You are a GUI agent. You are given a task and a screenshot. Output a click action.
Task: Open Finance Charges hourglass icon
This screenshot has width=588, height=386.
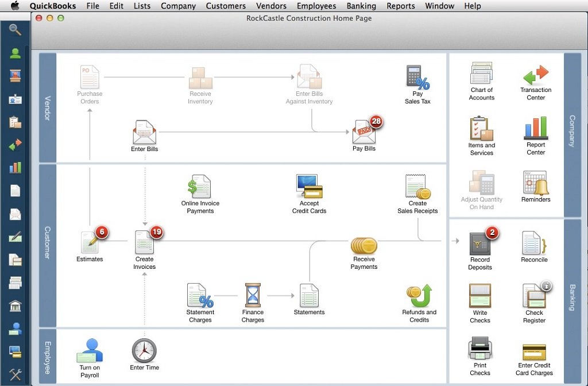253,295
